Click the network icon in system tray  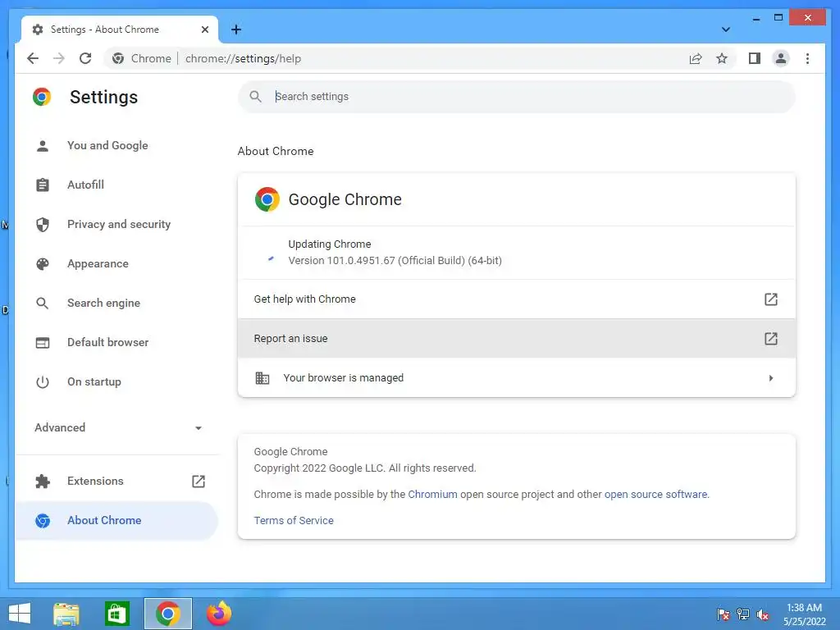742,614
